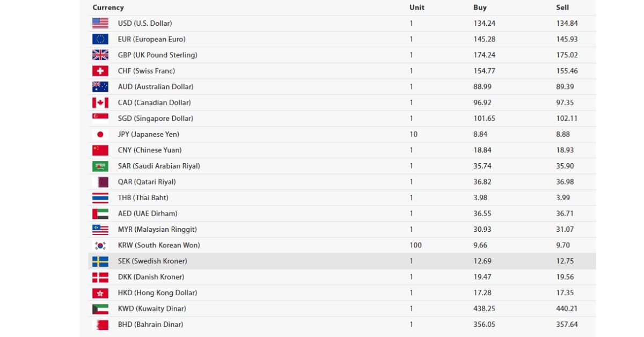
Task: Click the European Union flag icon
Action: [100, 39]
